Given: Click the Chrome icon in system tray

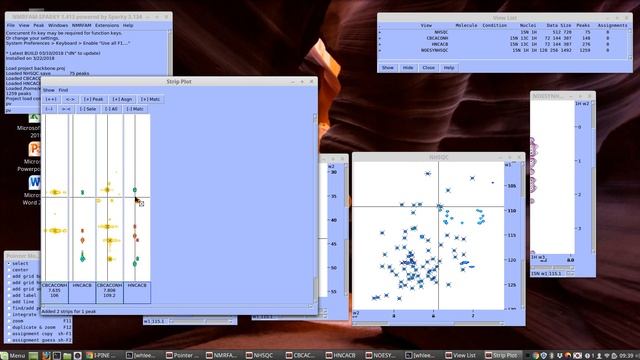Looking at the screenshot, I should [536, 356].
